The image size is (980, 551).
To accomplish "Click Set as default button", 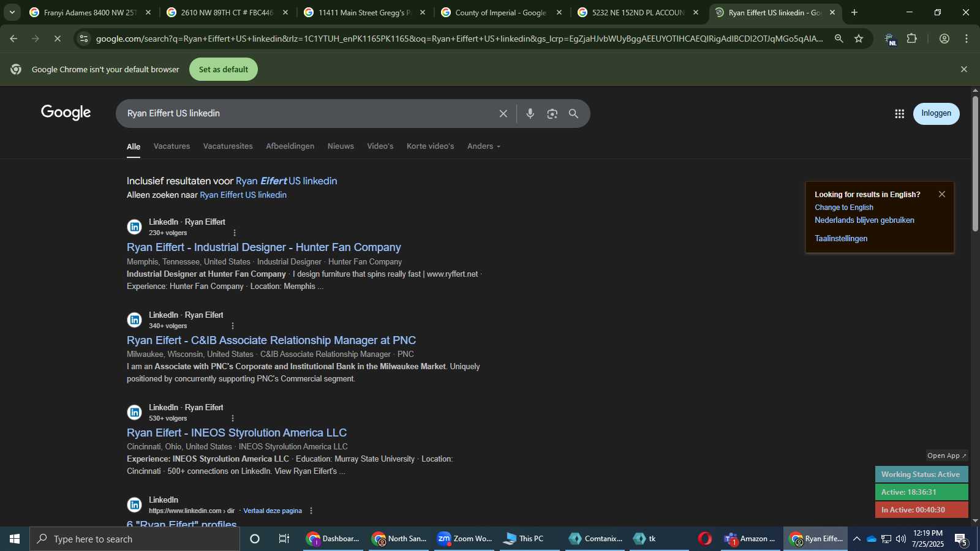I will pos(224,69).
